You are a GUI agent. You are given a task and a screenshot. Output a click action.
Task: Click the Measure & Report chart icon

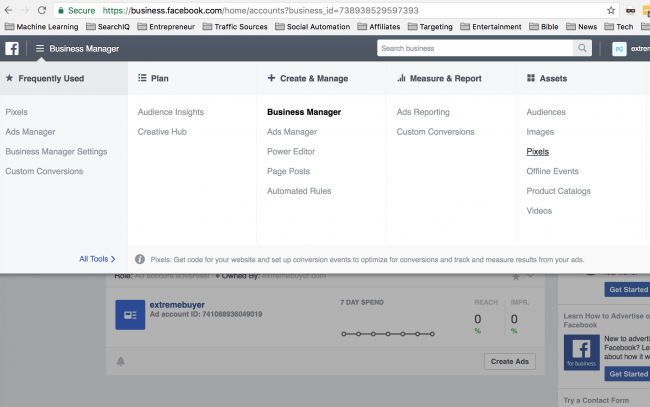(401, 78)
